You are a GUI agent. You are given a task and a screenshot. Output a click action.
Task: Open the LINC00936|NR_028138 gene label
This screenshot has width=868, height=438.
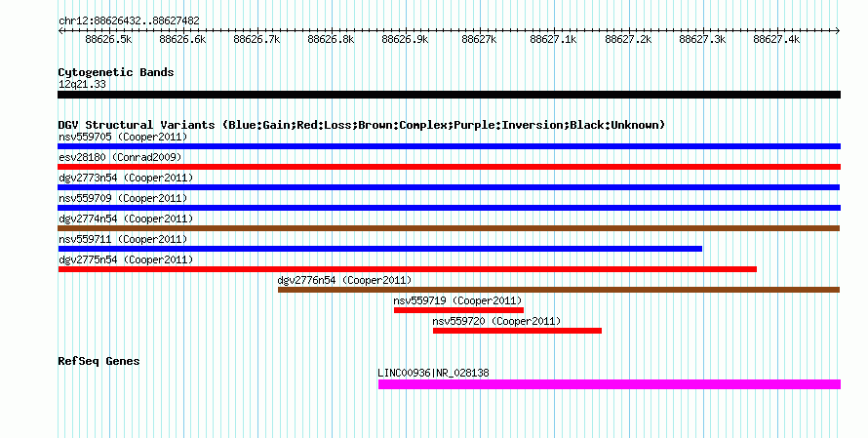pyautogui.click(x=433, y=373)
